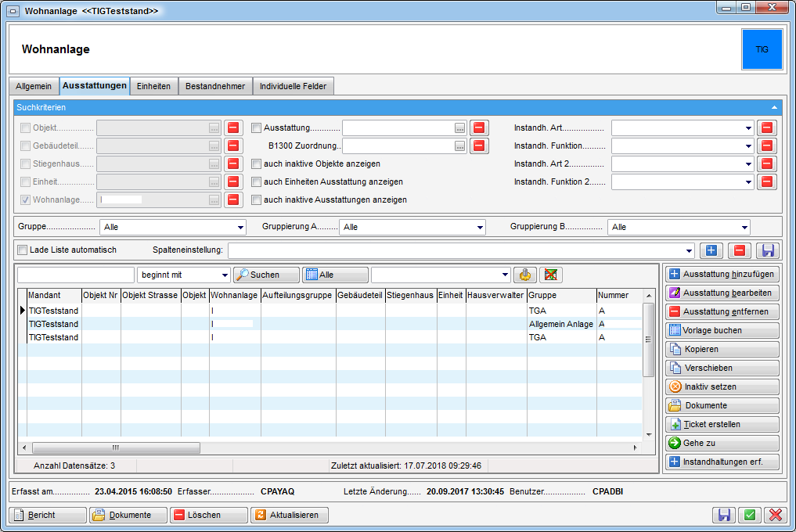Toggle Lade Liste automatisch checkbox
Image resolution: width=796 pixels, height=532 pixels.
23,250
